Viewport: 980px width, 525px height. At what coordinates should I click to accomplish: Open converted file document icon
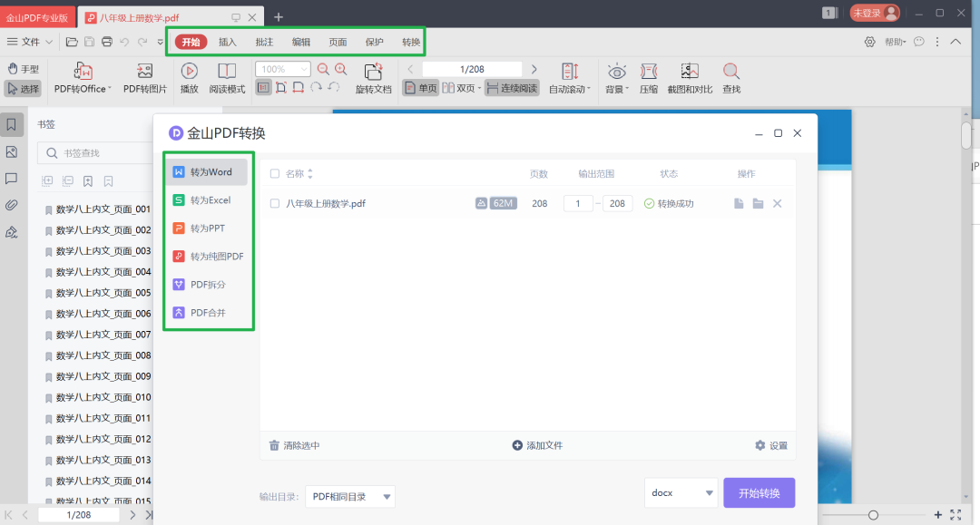click(x=739, y=203)
